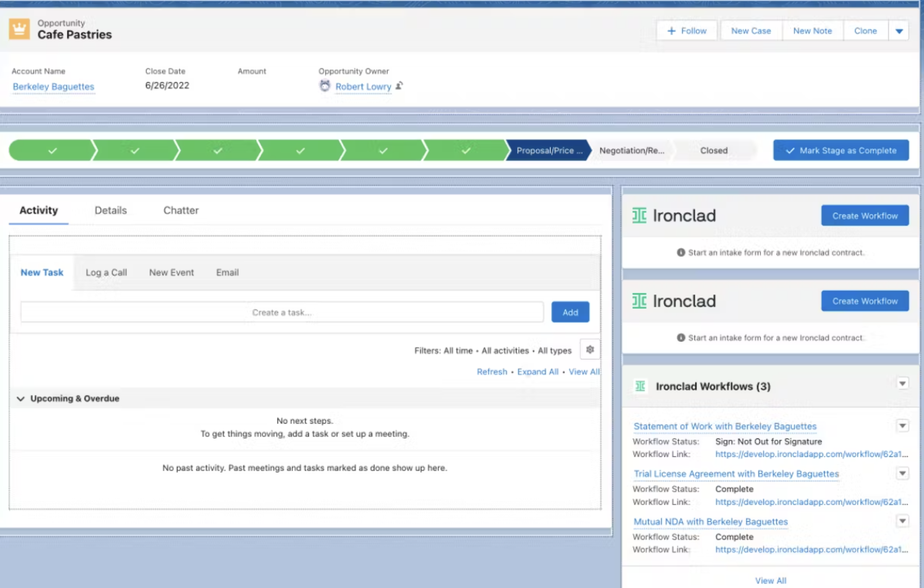Image resolution: width=924 pixels, height=588 pixels.
Task: Click Robert Lowry's avatar icon
Action: tap(324, 86)
